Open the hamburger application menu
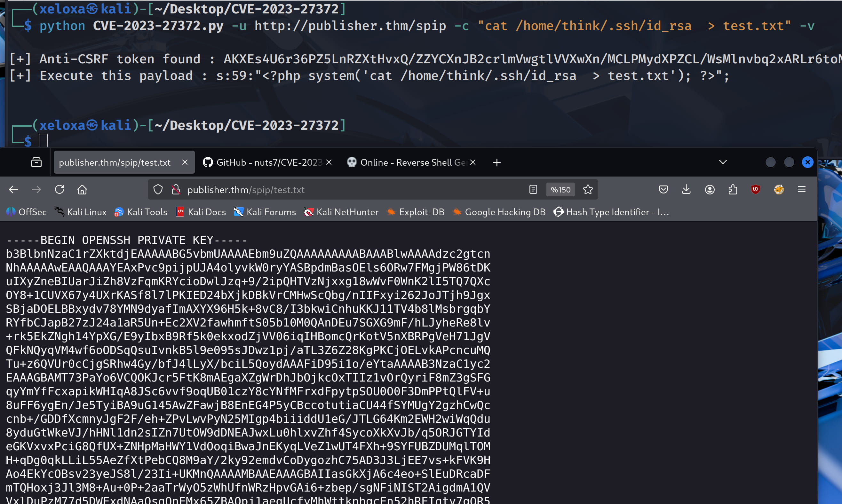 [x=802, y=190]
